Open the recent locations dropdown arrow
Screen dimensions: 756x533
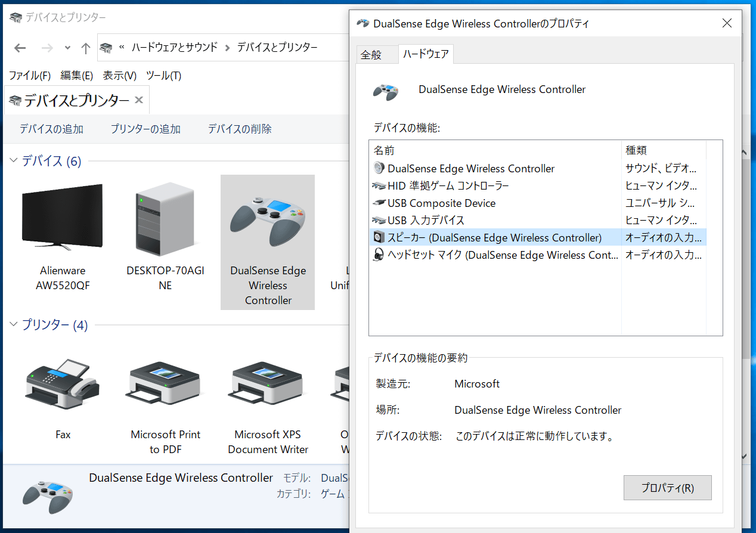pos(67,48)
